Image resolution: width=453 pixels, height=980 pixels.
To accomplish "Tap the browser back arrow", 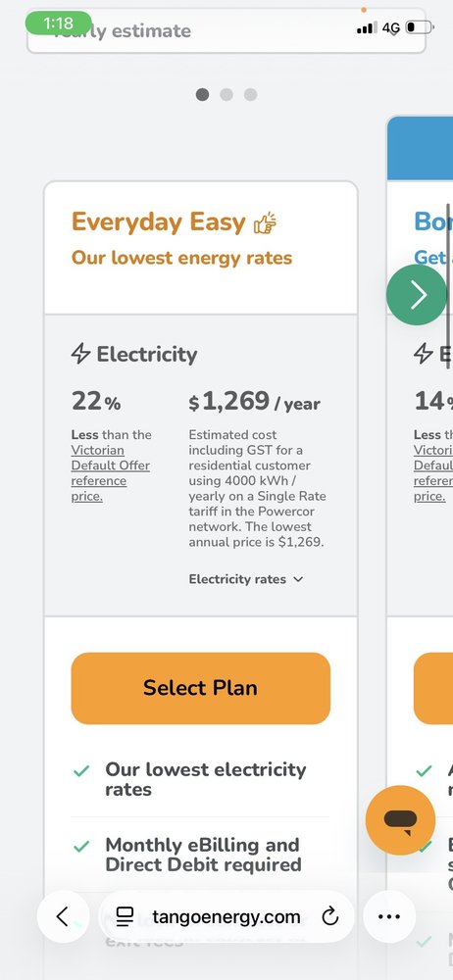I will coord(63,917).
